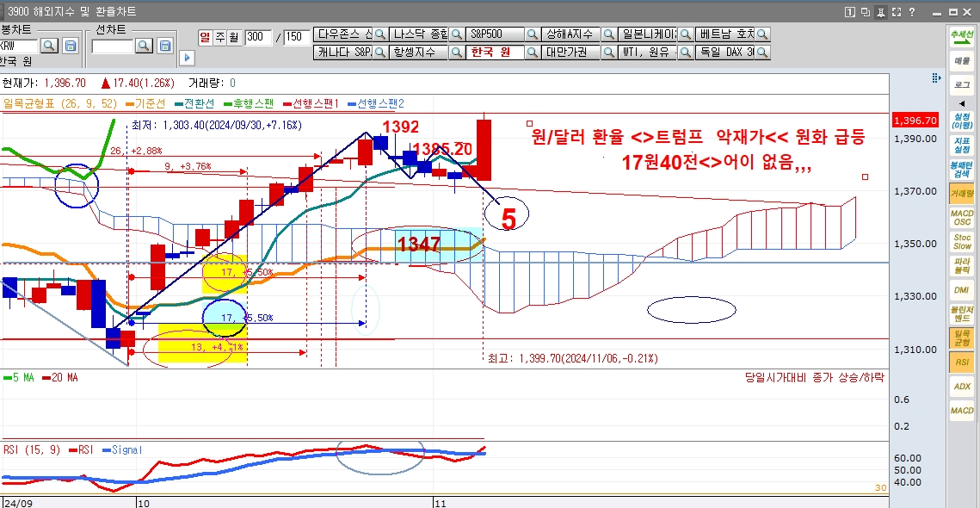Click the search icon beside 일본니케이

coord(686,34)
